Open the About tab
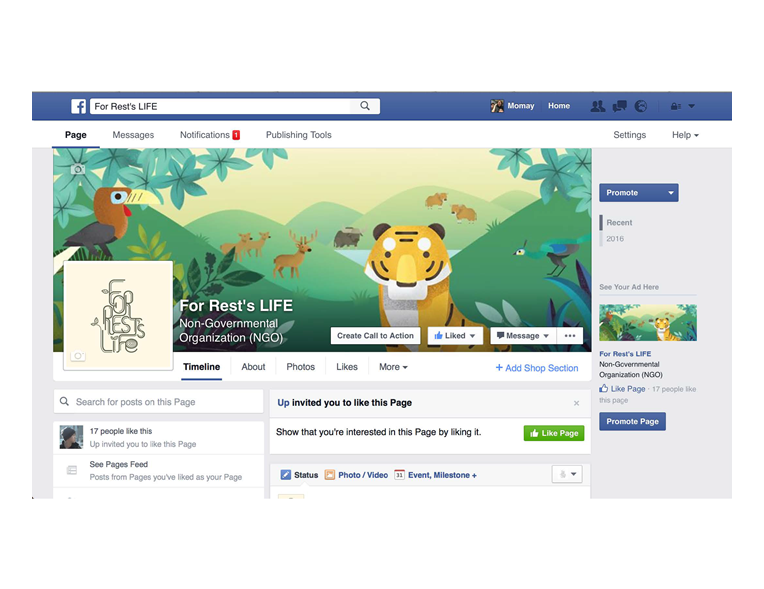The height and width of the screenshot is (589, 764). [253, 367]
